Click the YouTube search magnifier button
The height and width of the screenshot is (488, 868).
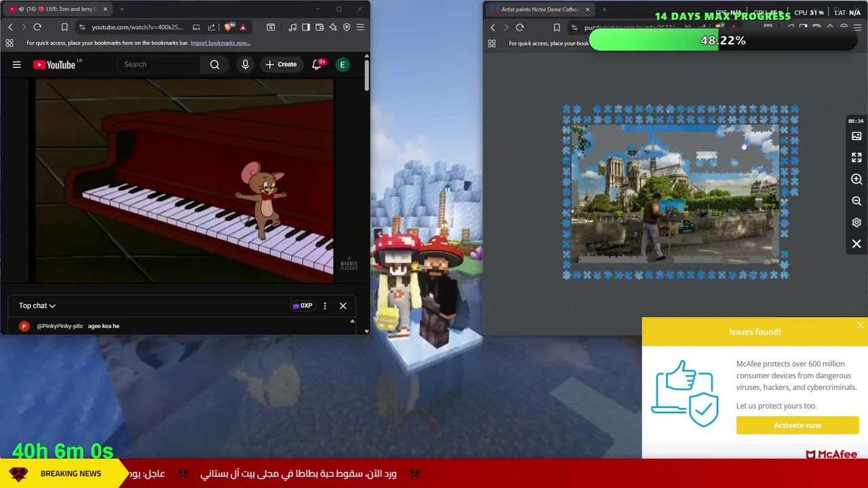(x=214, y=64)
